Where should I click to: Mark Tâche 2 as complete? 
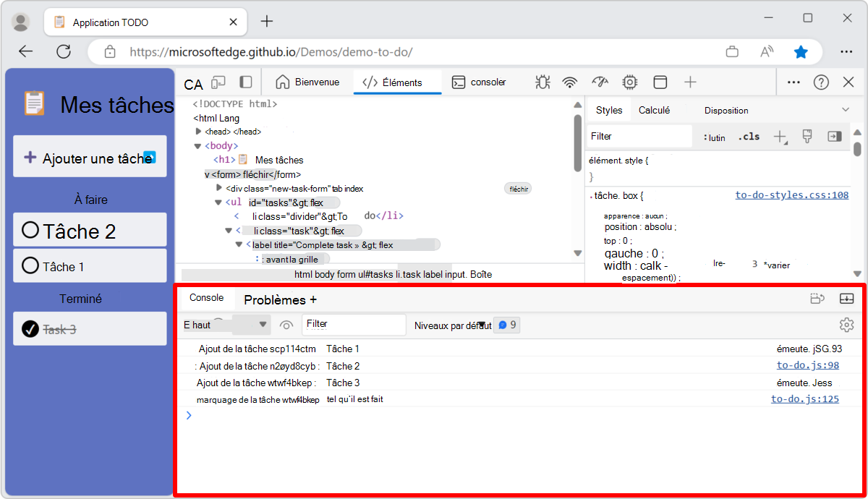30,230
